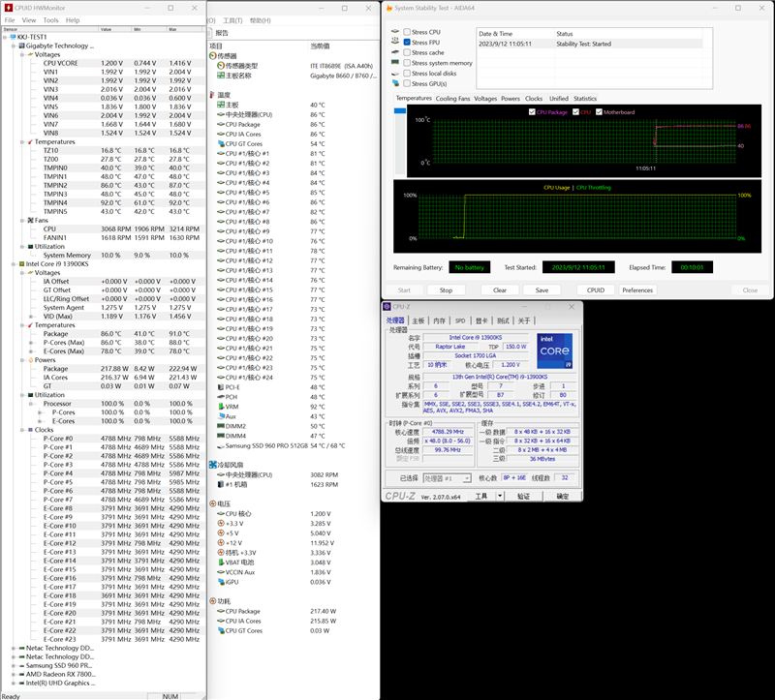Switch to the Cooling Fans tab

(452, 99)
